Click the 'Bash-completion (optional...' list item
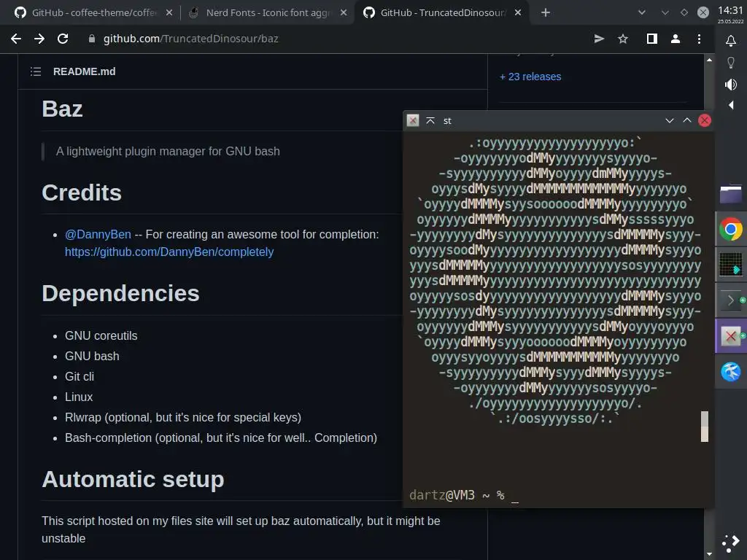 pyautogui.click(x=221, y=438)
